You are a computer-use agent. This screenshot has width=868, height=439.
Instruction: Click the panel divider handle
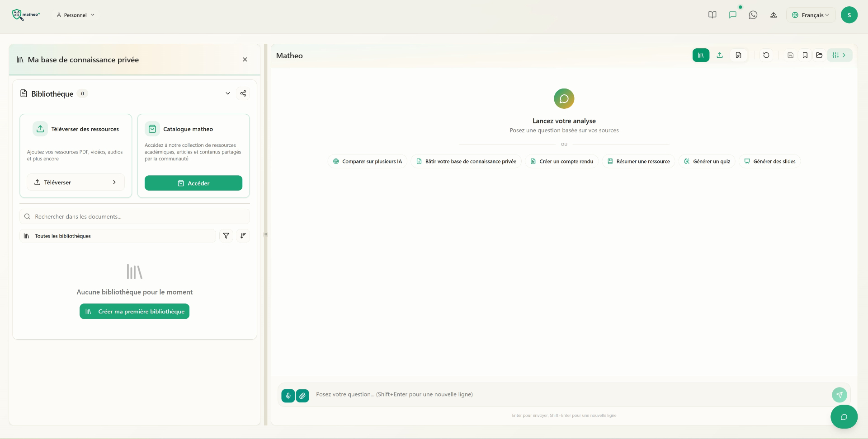click(266, 235)
